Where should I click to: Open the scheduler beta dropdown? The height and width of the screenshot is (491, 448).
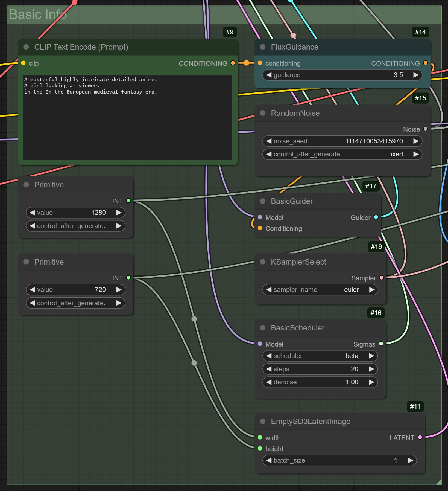click(x=320, y=356)
